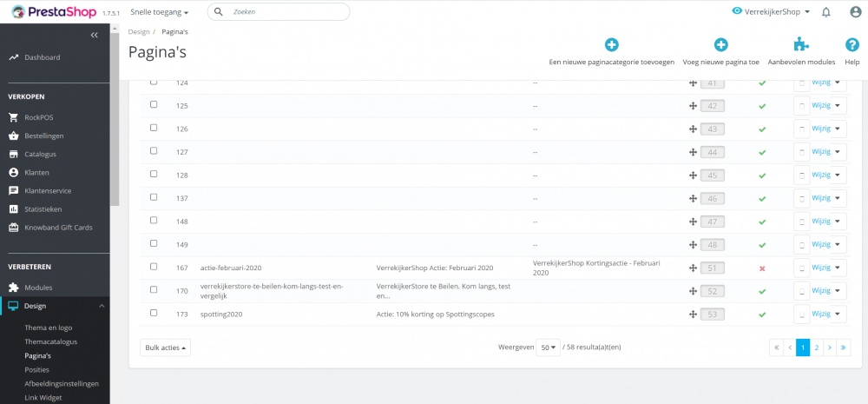Click the search magnifier icon
This screenshot has height=404, width=868.
coord(218,11)
